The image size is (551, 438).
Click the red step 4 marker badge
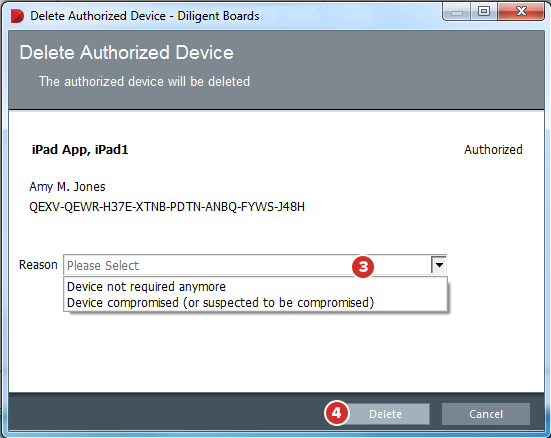point(337,413)
